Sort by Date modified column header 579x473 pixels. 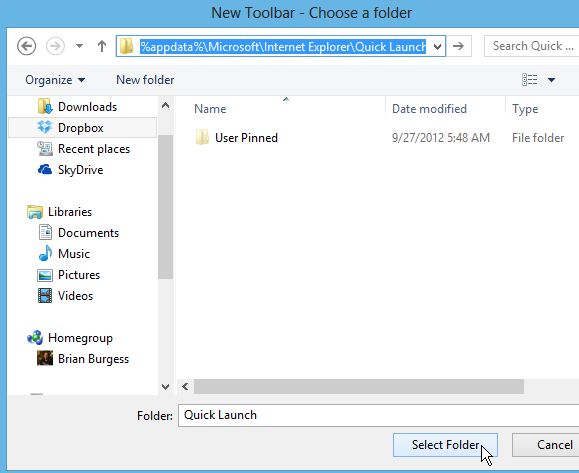(x=429, y=109)
